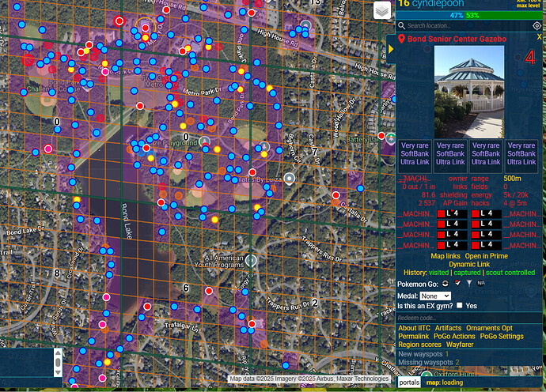Collapse the sidebar with the yellow arrow

pyautogui.click(x=391, y=49)
